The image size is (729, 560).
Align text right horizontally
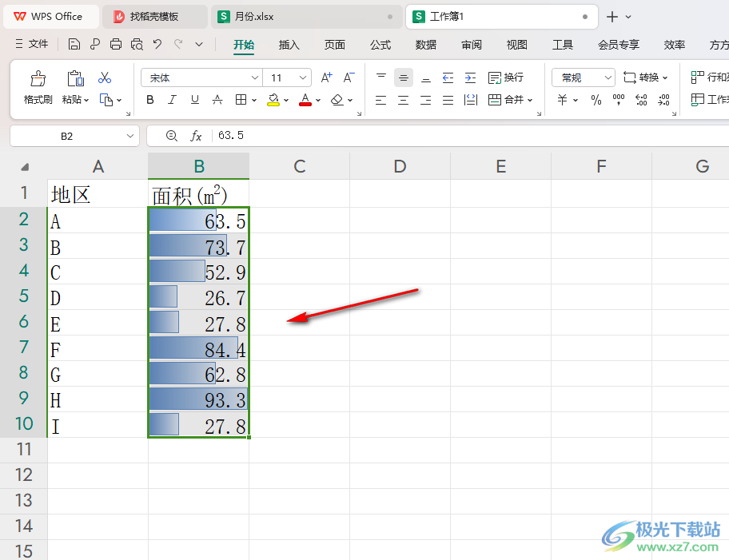[425, 99]
